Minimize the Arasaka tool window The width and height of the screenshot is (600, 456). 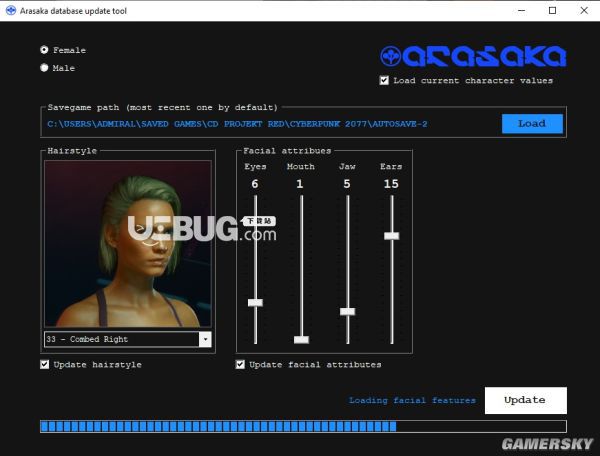coord(521,11)
